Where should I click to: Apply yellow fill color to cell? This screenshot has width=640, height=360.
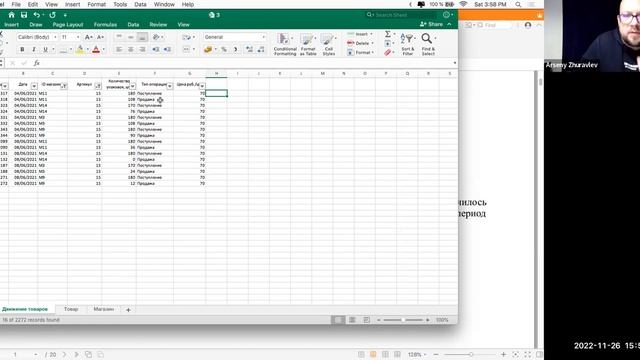(x=80, y=49)
